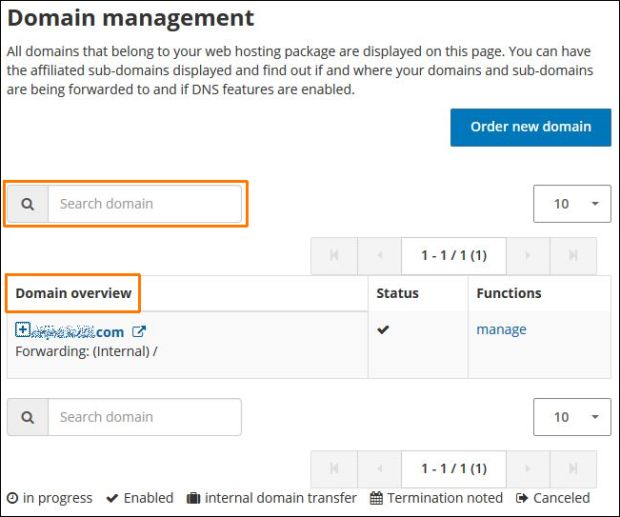Open the manage link for the domain

pyautogui.click(x=501, y=330)
